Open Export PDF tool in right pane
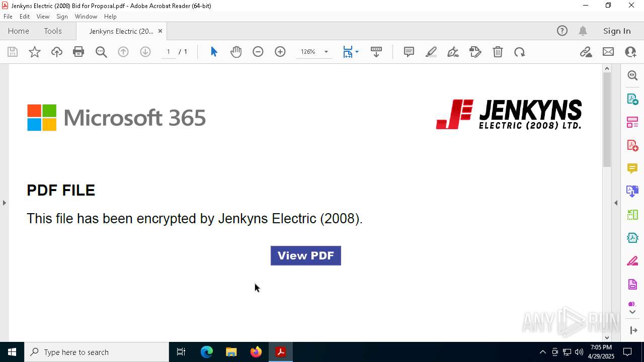The height and width of the screenshot is (362, 644). [x=632, y=99]
